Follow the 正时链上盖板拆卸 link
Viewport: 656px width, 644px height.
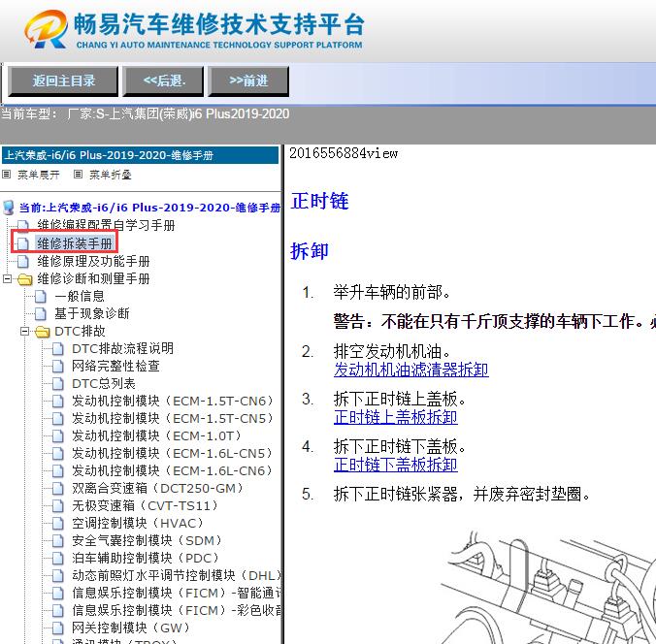pos(395,417)
